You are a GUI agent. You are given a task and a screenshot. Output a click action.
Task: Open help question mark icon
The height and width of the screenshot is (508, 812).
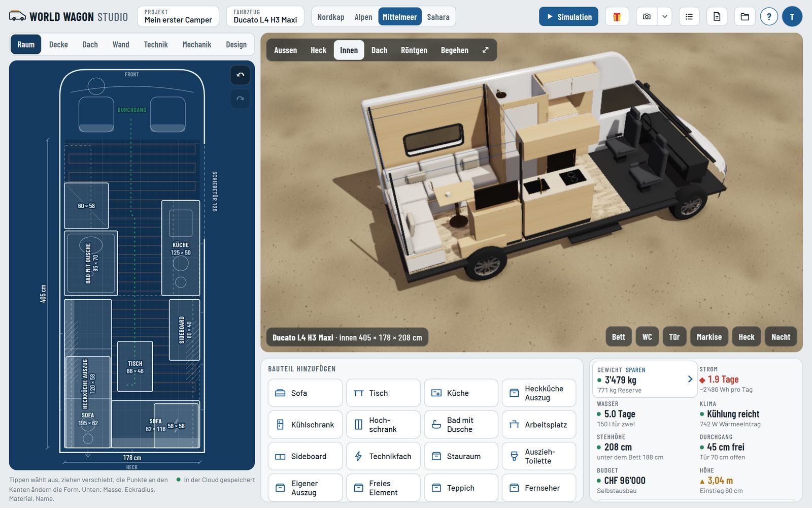(769, 17)
